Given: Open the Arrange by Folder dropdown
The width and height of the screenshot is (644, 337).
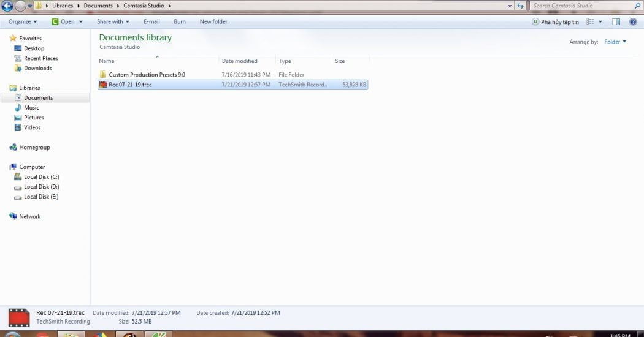Looking at the screenshot, I should 615,42.
